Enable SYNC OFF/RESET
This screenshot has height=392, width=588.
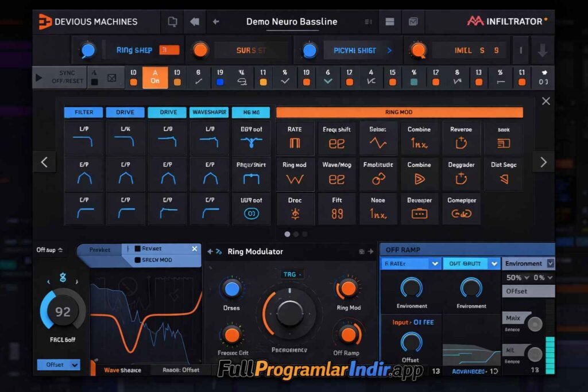[67, 77]
